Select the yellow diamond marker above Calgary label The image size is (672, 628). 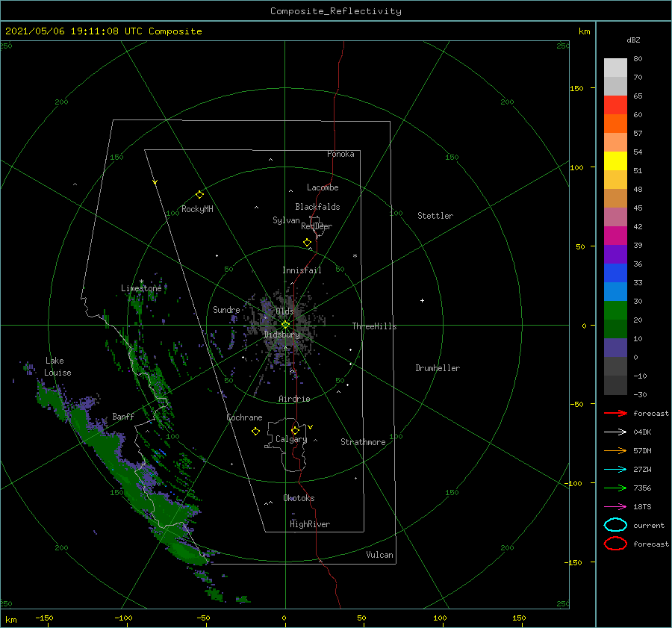point(295,430)
